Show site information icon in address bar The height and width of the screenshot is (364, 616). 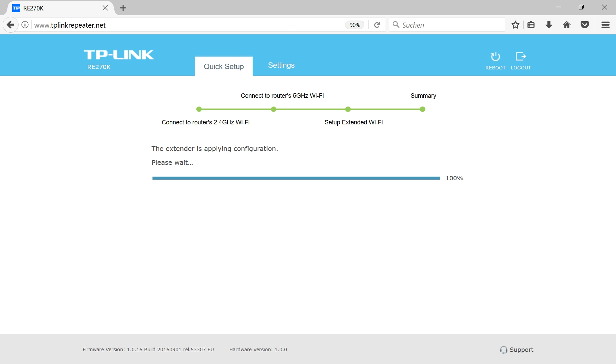(x=25, y=25)
